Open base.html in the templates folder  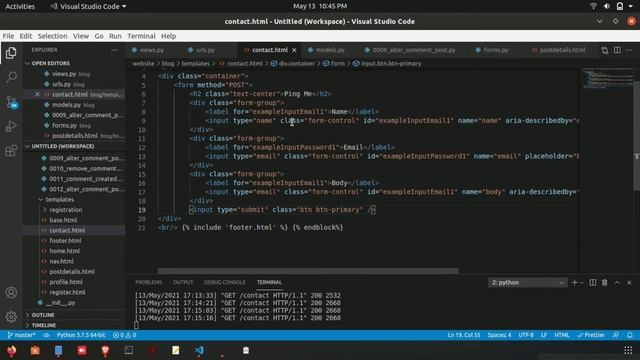(x=63, y=220)
